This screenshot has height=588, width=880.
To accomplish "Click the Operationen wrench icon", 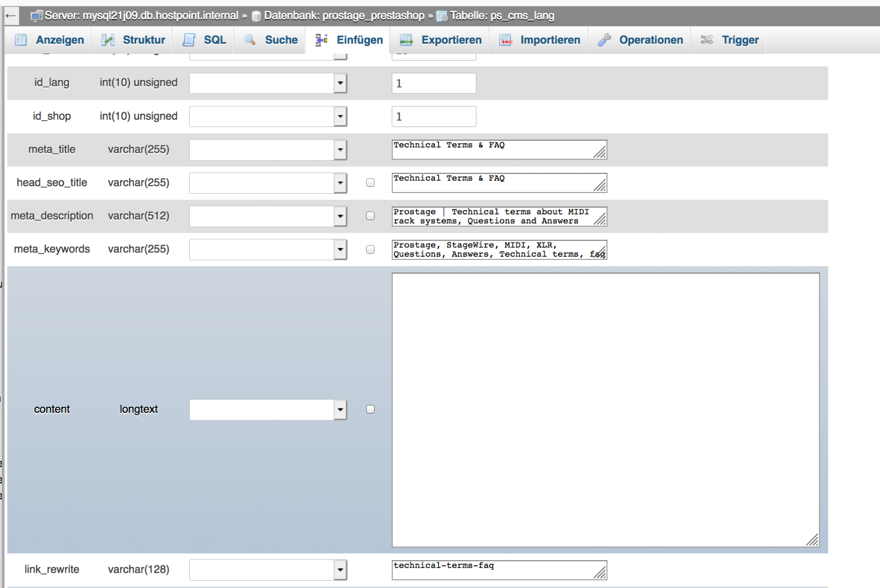I will coord(604,40).
